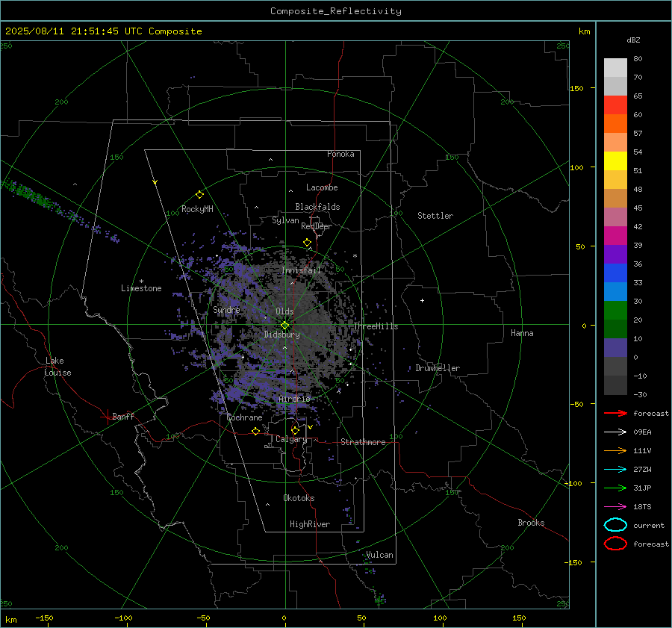Click the violet 39-36 dBZ swatch
672x628 pixels.
pyautogui.click(x=615, y=255)
